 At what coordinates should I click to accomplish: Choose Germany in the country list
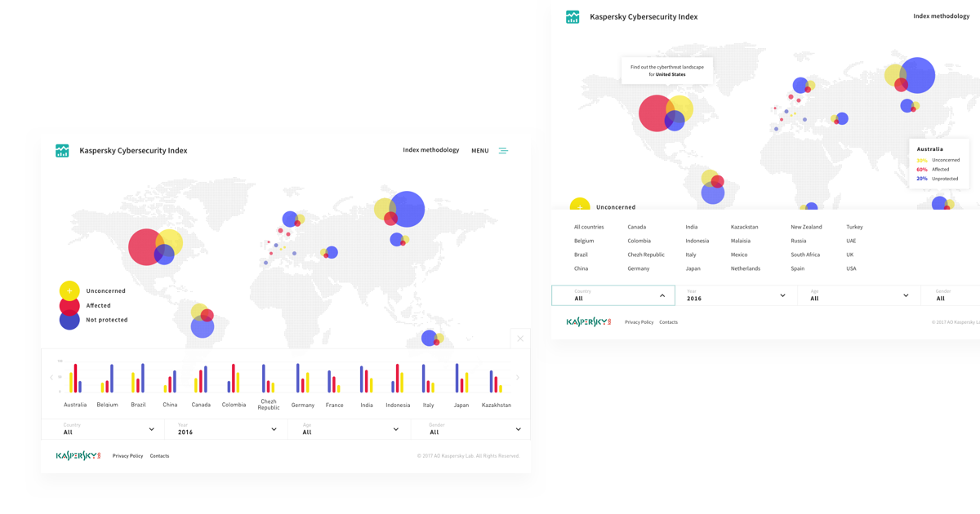[x=639, y=268]
